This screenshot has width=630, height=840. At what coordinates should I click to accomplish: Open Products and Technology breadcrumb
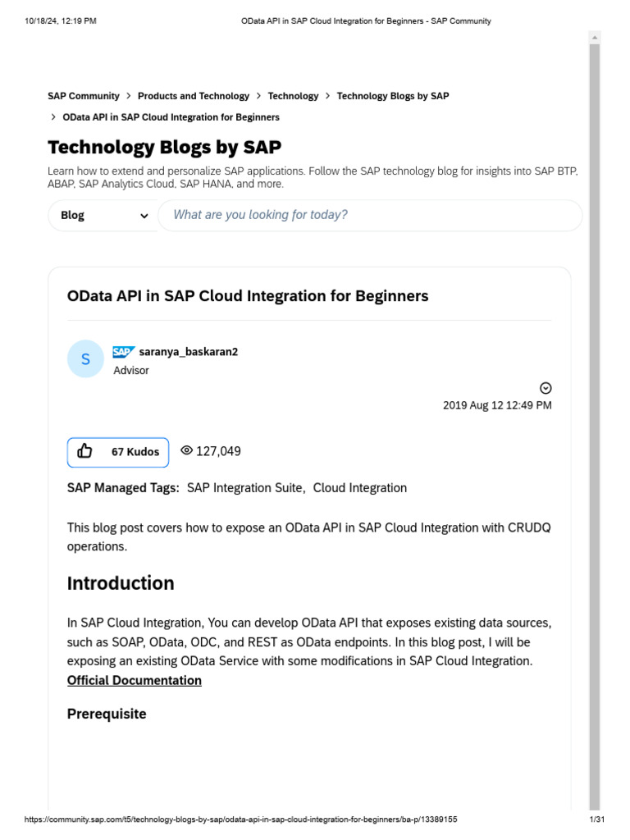194,96
